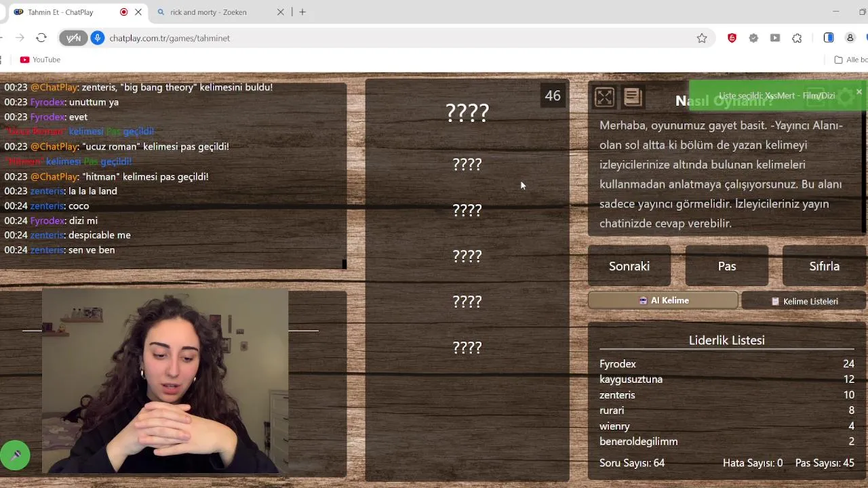The image size is (868, 488).
Task: Click the 'Pas Sayısı: 45' counter
Action: pos(825,463)
